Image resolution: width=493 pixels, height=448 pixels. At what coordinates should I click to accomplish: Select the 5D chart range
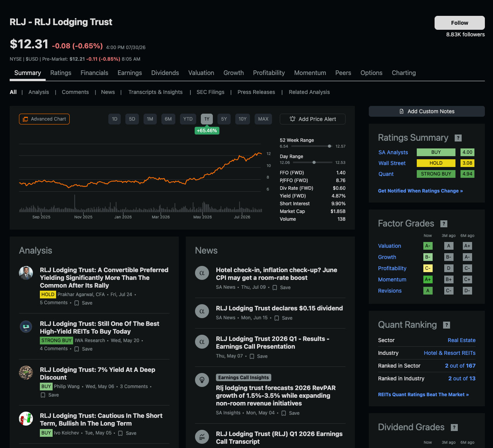132,119
